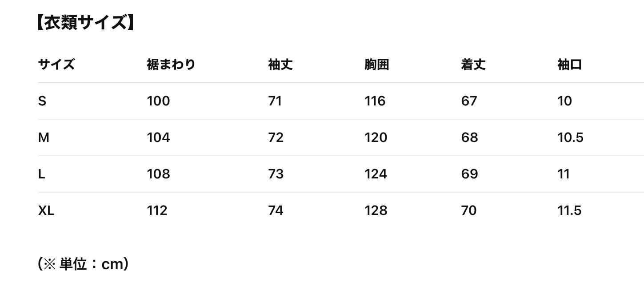Viewport: 644px width, 287px height.
Task: Select sleeve length value 72
Action: pyautogui.click(x=276, y=138)
